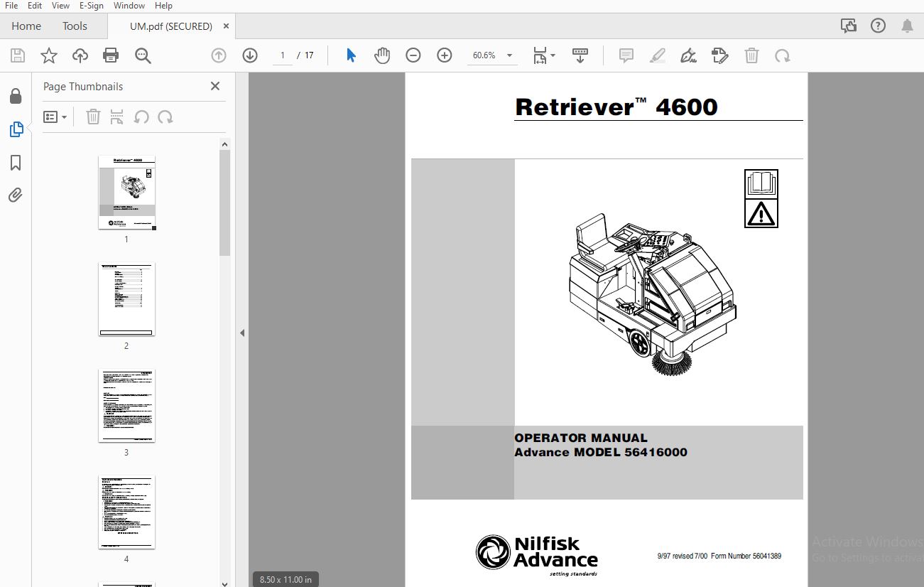Close the UM.pdf document tab

(226, 26)
